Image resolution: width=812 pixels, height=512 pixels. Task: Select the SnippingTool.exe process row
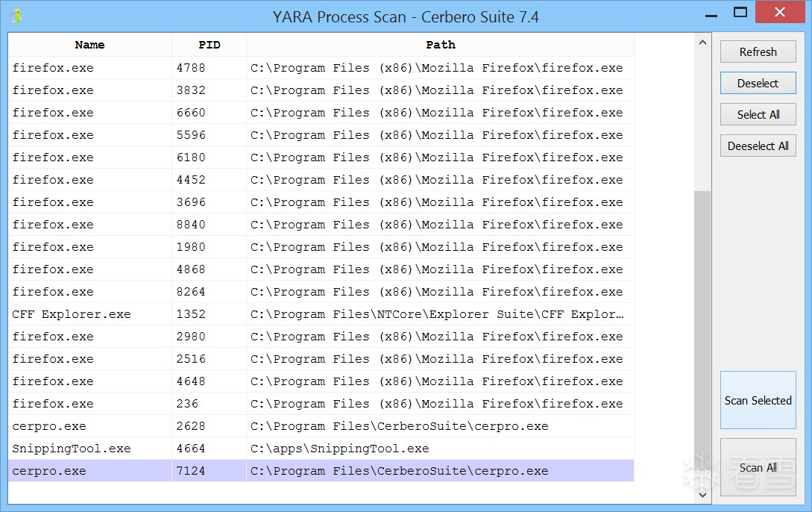[x=72, y=449]
